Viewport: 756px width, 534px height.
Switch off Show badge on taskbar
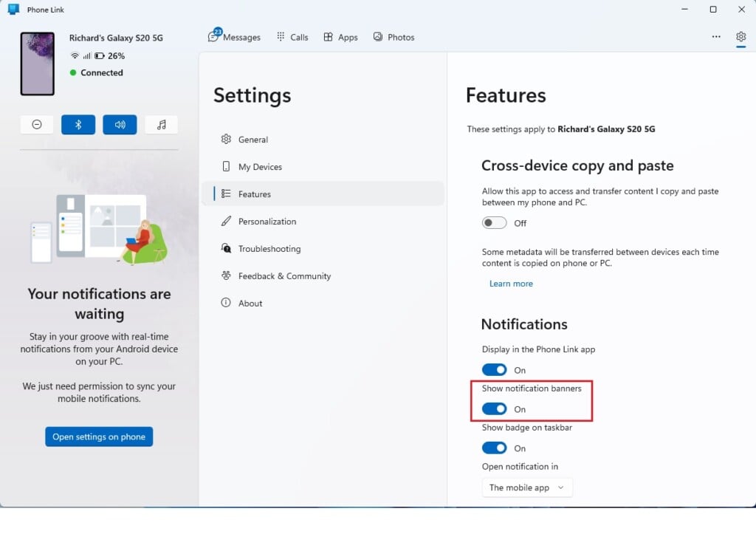tap(494, 448)
